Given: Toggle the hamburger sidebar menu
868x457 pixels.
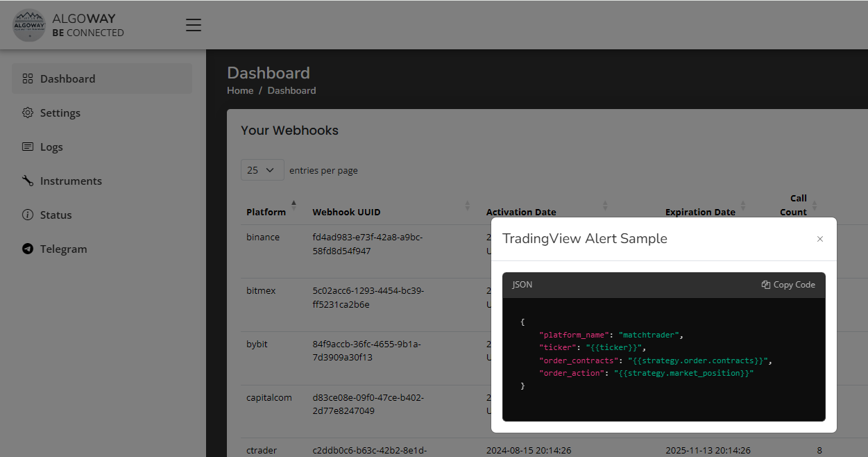Looking at the screenshot, I should coord(194,25).
